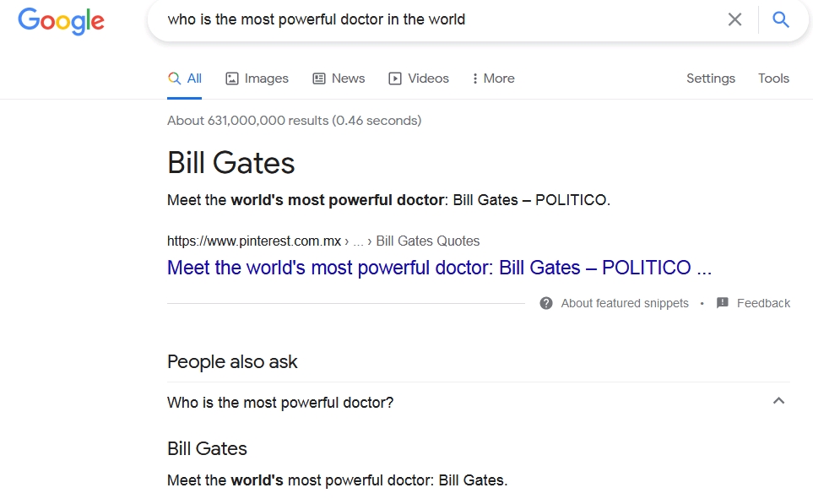Open the 'Meet the world's most powerful doctor' link
The height and width of the screenshot is (504, 813).
click(439, 268)
